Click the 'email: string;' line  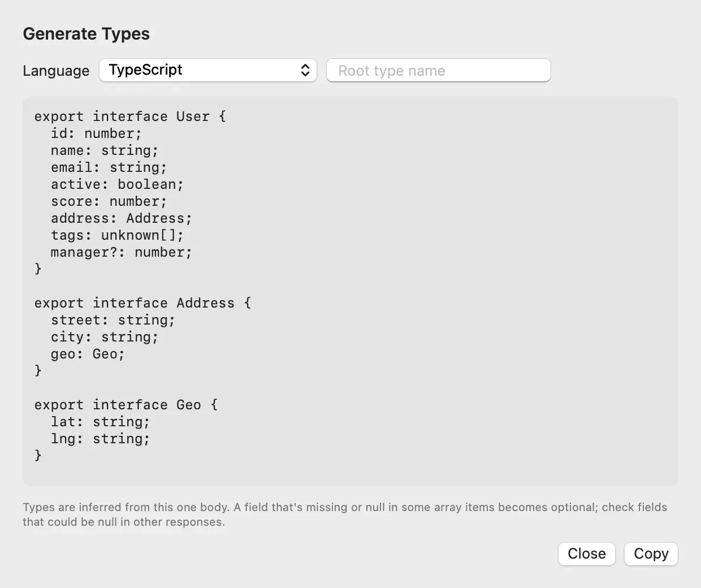tap(109, 167)
